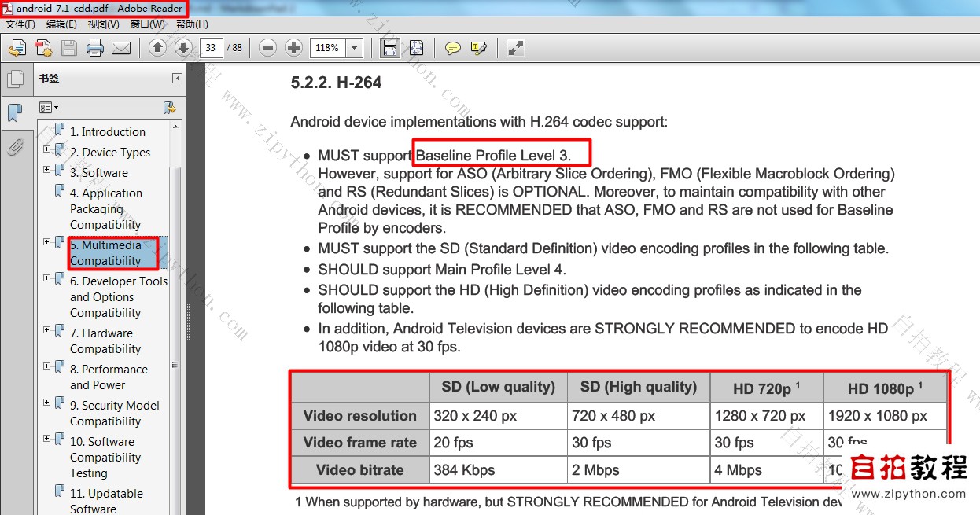Click the 'Video bitrate' row header

(x=359, y=470)
